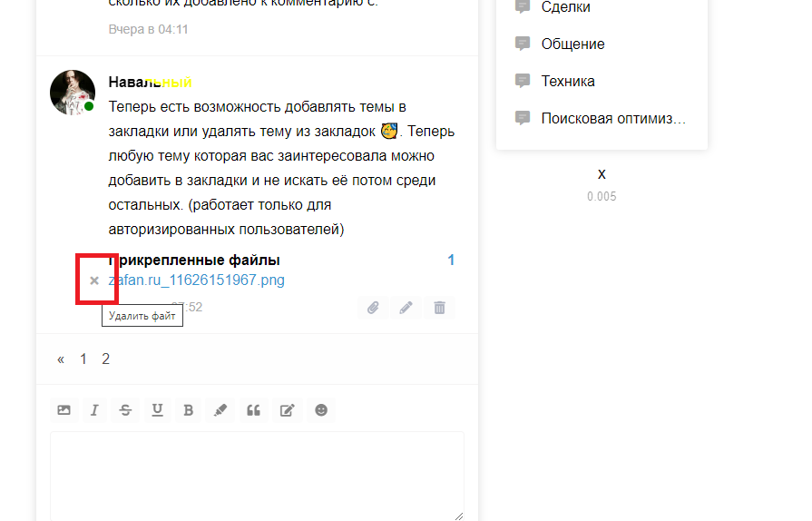Open the Техника forum category

(x=568, y=81)
